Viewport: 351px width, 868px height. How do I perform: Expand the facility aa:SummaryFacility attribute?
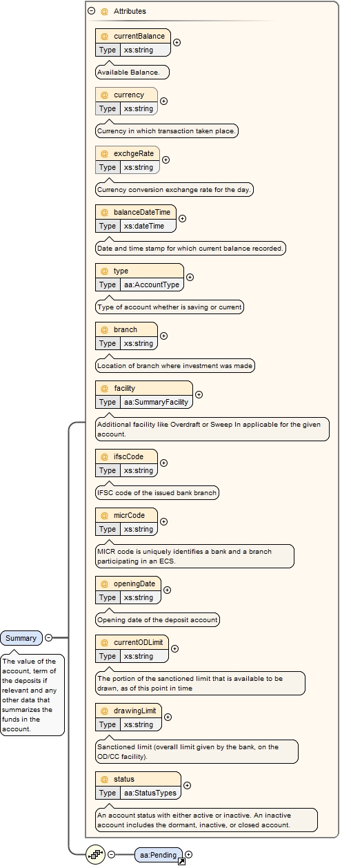pos(199,395)
